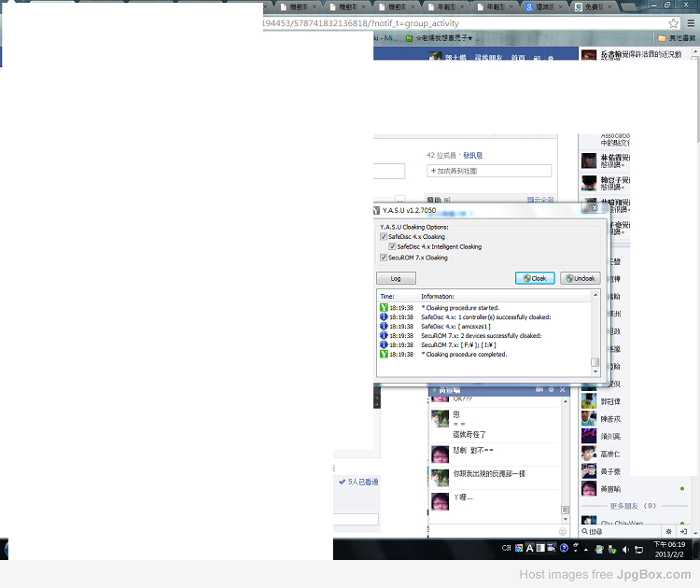Uncheck SafeDisc 4.x Intelligent Cloaking option
The image size is (700, 588).
tap(392, 246)
